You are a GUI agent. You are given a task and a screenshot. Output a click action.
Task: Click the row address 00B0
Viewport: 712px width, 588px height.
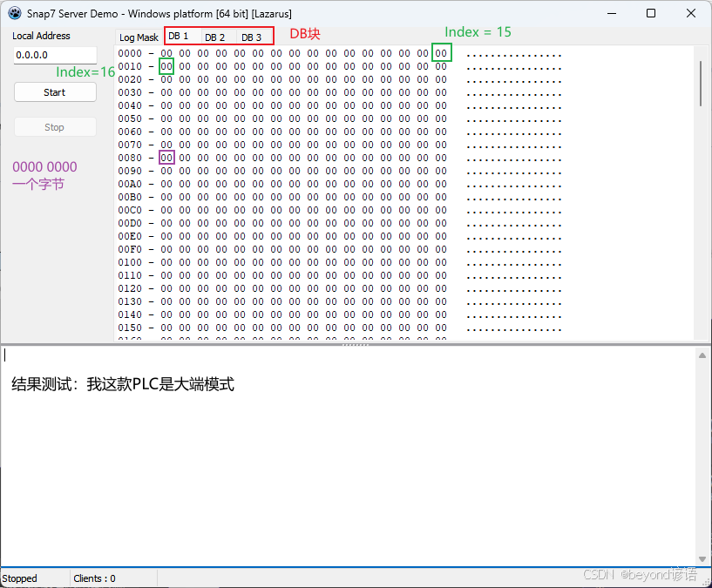[130, 197]
